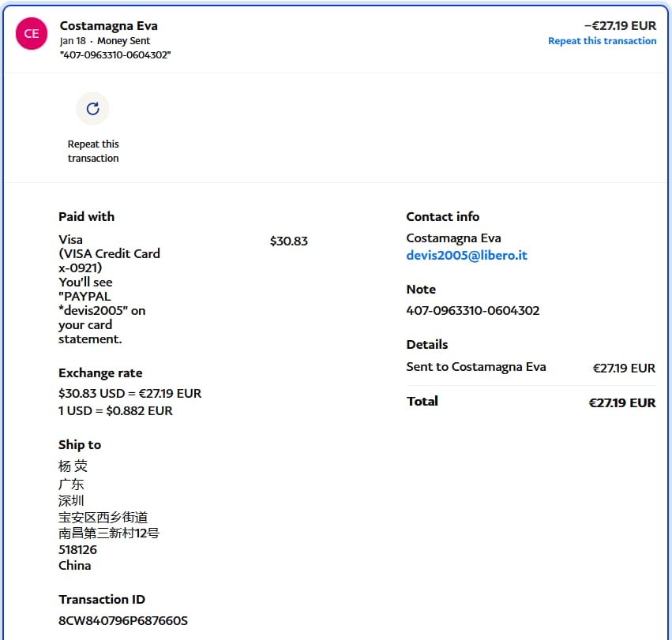Click the pink CE avatar icon
The width and height of the screenshot is (672, 640).
32,33
